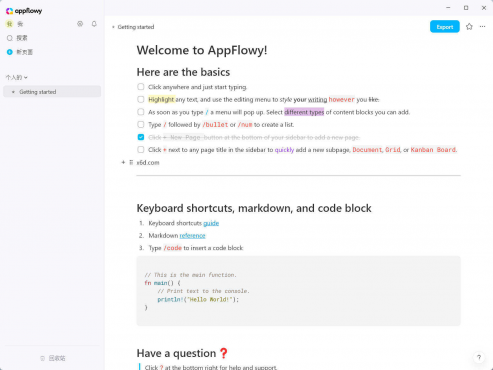The image size is (493, 370).
Task: Check the 'As soon as you type' checkbox
Action: point(141,112)
